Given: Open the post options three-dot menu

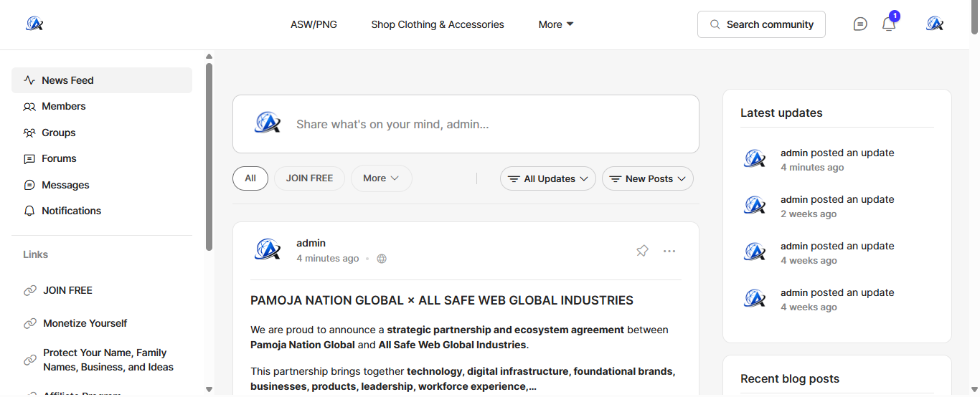Looking at the screenshot, I should tap(669, 251).
